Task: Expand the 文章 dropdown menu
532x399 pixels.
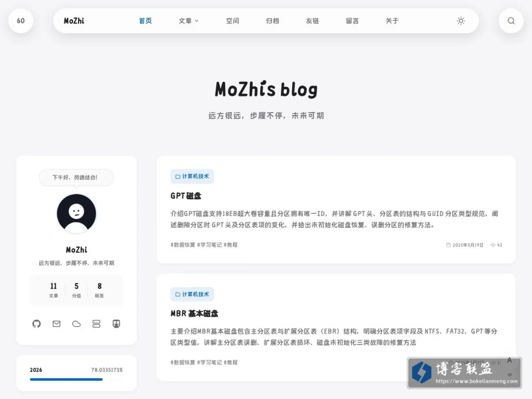Action: (x=189, y=21)
